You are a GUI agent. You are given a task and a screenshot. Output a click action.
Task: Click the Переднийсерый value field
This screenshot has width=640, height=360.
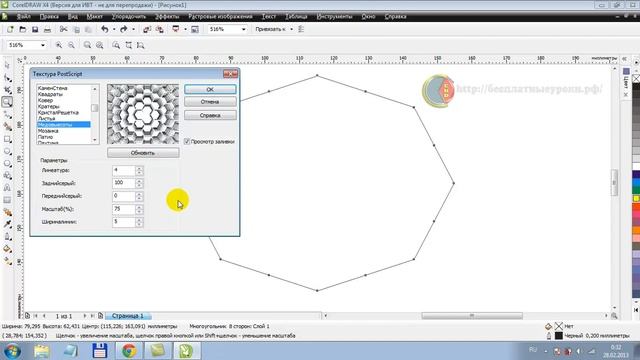tap(124, 196)
